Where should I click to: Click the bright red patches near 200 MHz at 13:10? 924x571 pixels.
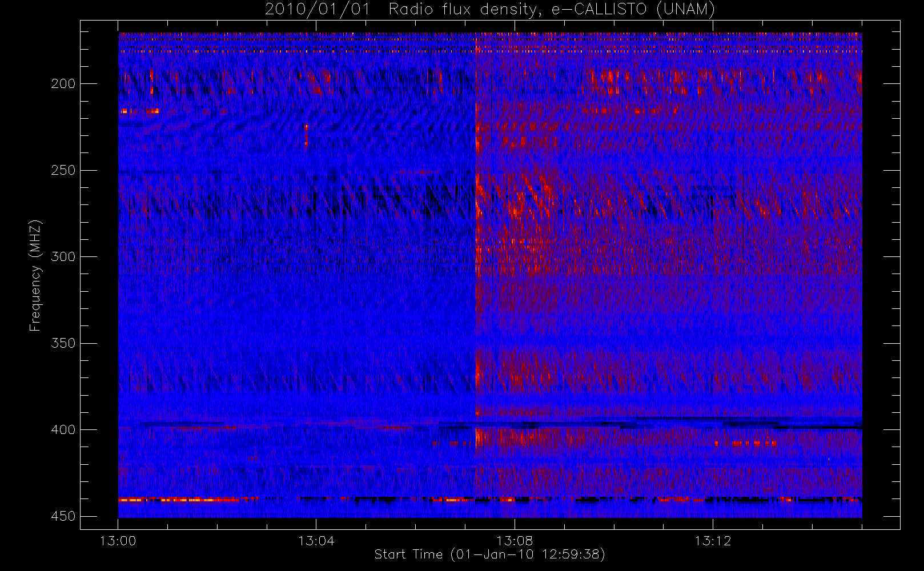coord(640,81)
